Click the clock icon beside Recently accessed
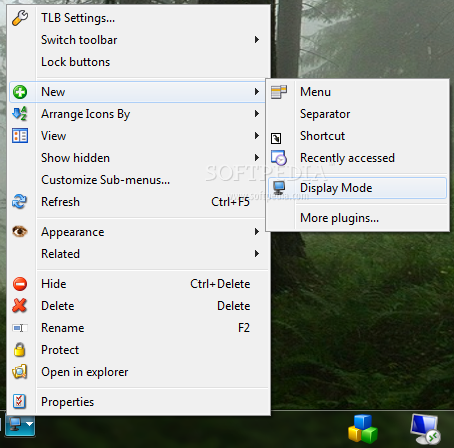The image size is (454, 448). coord(279,158)
